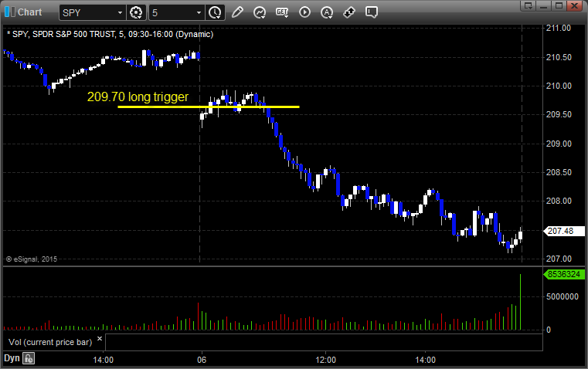Select the yellow horizontal trigger line

pos(208,107)
